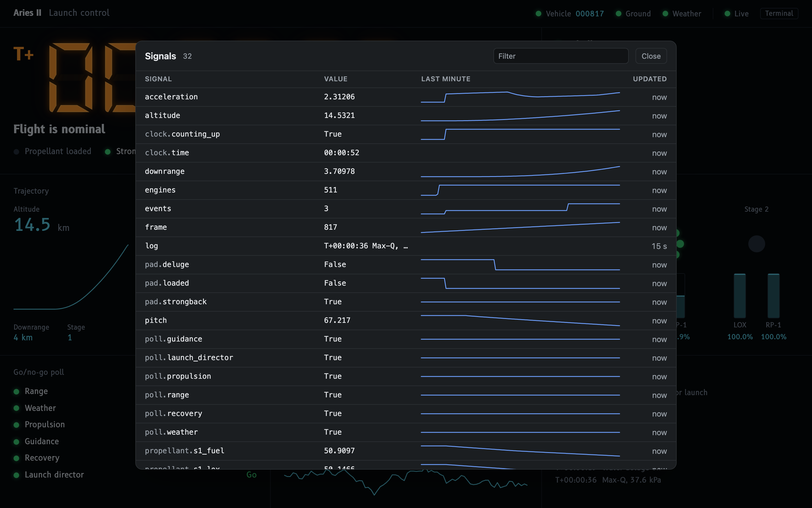Select the pad.strongback signal
This screenshot has width=812, height=508.
pos(406,302)
